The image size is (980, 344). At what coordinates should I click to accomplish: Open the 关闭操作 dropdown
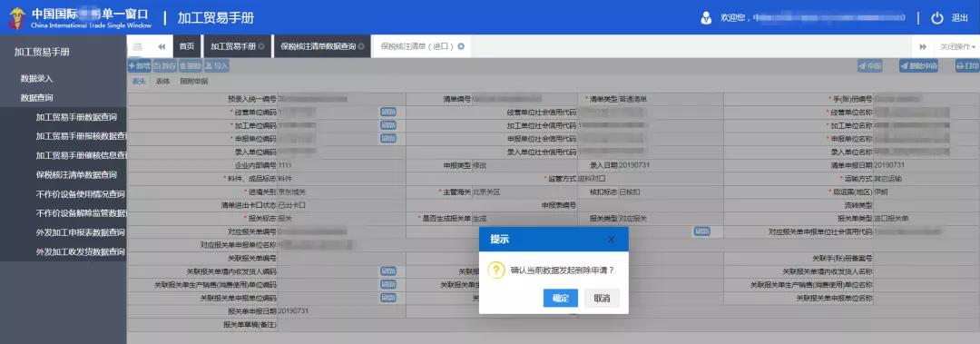(x=957, y=47)
